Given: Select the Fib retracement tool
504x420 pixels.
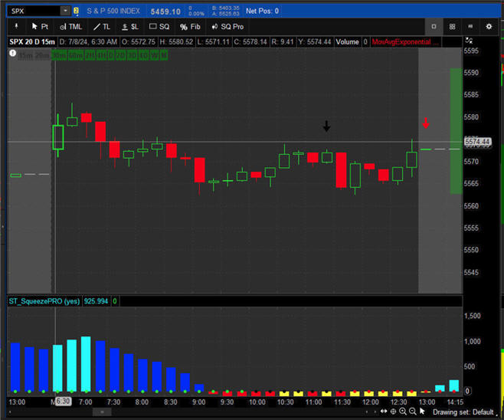Looking at the screenshot, I should pyautogui.click(x=190, y=26).
